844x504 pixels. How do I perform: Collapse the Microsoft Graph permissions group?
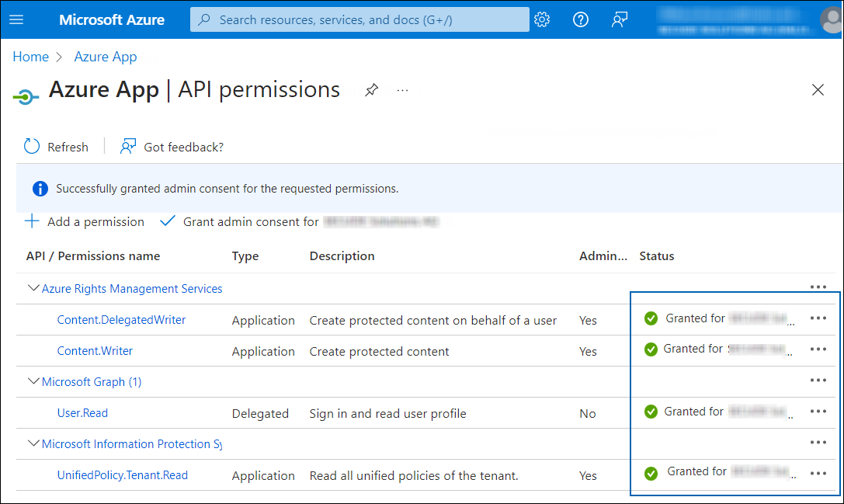34,381
